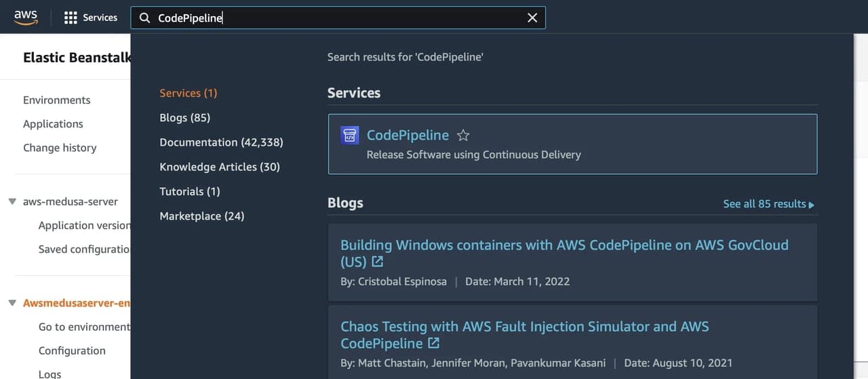This screenshot has height=379, width=868.
Task: Collapse the aws-medusa-server tree triangle
Action: click(12, 201)
